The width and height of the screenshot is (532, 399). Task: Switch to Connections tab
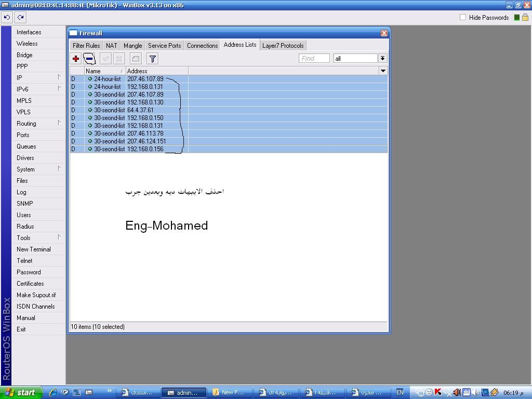pyautogui.click(x=202, y=46)
